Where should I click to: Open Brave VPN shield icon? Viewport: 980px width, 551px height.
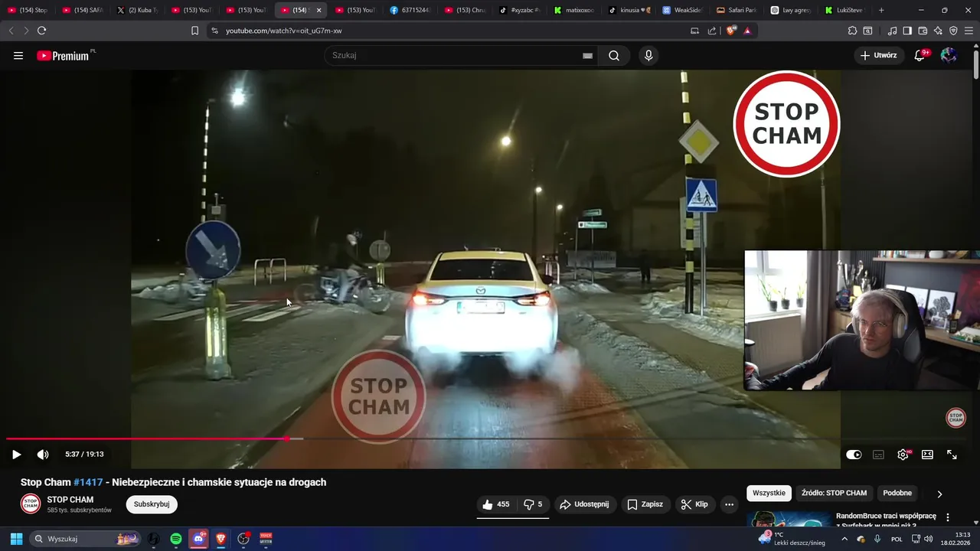[x=953, y=31]
